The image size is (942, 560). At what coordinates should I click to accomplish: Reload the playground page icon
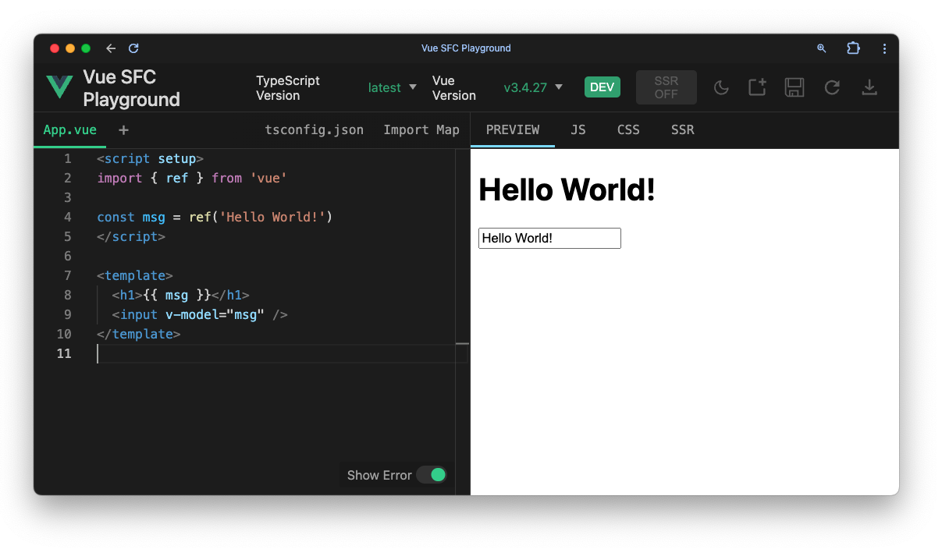pos(832,87)
